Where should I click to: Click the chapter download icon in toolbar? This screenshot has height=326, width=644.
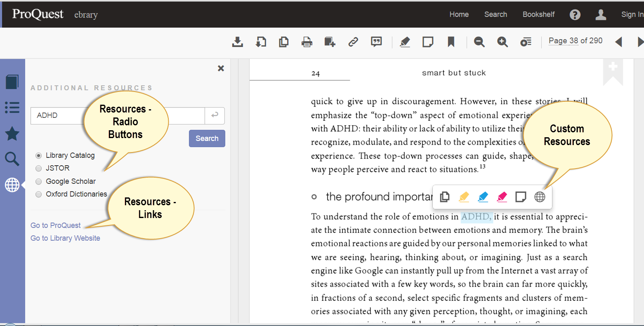coord(261,42)
